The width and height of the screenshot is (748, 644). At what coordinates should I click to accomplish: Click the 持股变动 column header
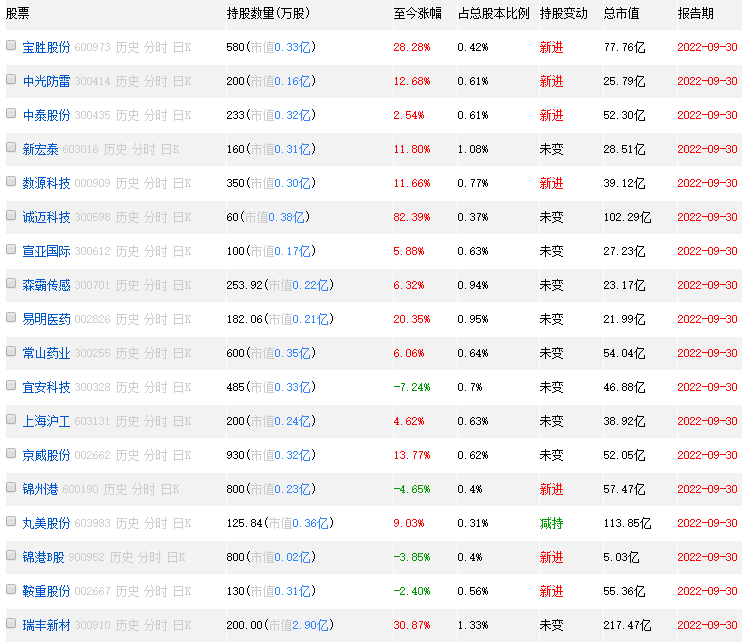pyautogui.click(x=563, y=13)
